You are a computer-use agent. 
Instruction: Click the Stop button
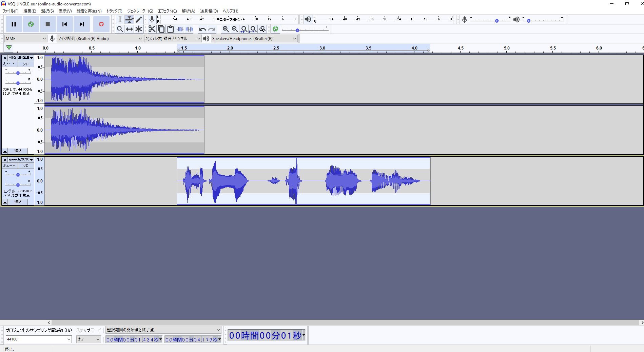point(48,24)
